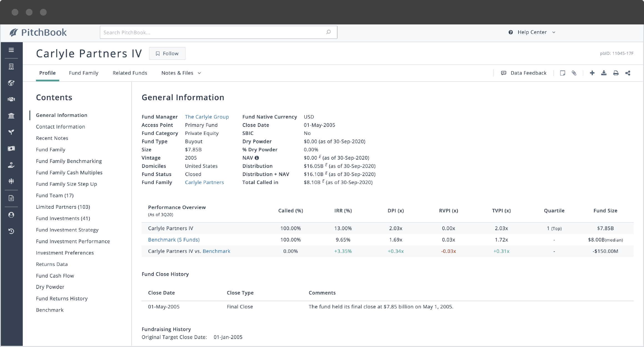Image resolution: width=644 pixels, height=347 pixels.
Task: Click the NAV info tooltip icon
Action: [x=257, y=158]
